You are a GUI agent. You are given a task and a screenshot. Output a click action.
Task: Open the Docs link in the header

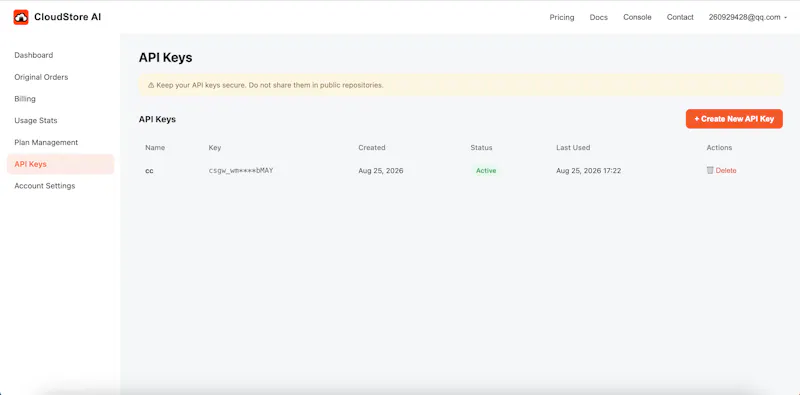pos(598,17)
